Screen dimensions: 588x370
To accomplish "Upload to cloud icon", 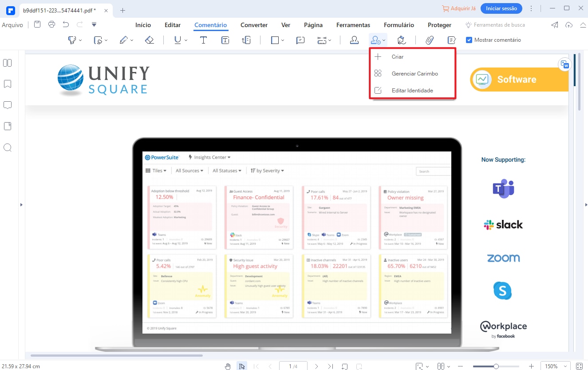I will tap(569, 25).
